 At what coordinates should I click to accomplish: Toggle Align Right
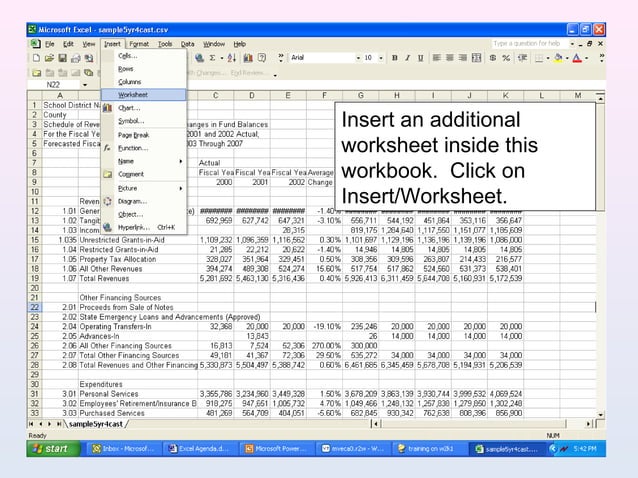pyautogui.click(x=463, y=58)
